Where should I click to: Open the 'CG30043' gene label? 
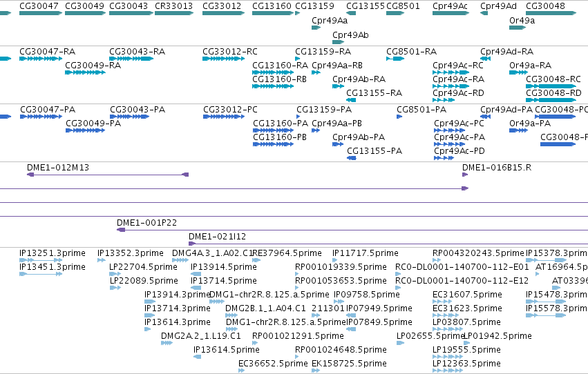129,6
